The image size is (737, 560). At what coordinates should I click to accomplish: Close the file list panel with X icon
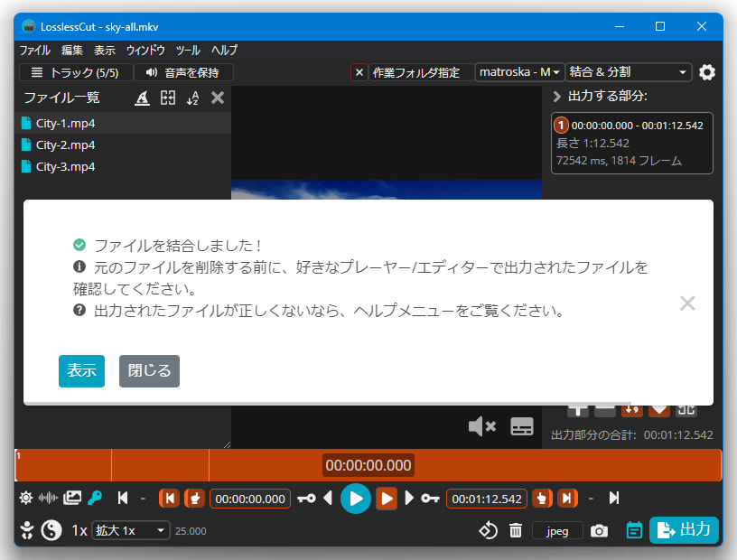pyautogui.click(x=218, y=98)
